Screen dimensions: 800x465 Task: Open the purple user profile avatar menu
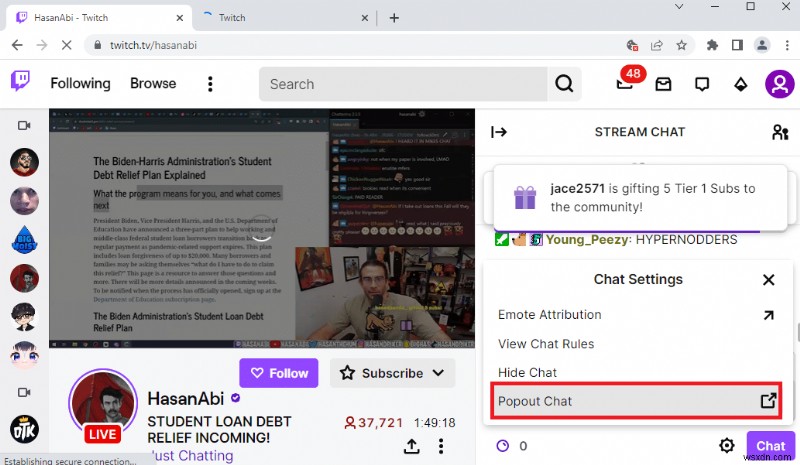pyautogui.click(x=779, y=84)
